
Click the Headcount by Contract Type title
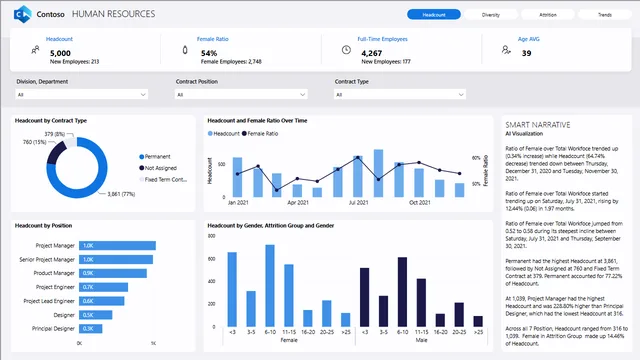click(51, 121)
